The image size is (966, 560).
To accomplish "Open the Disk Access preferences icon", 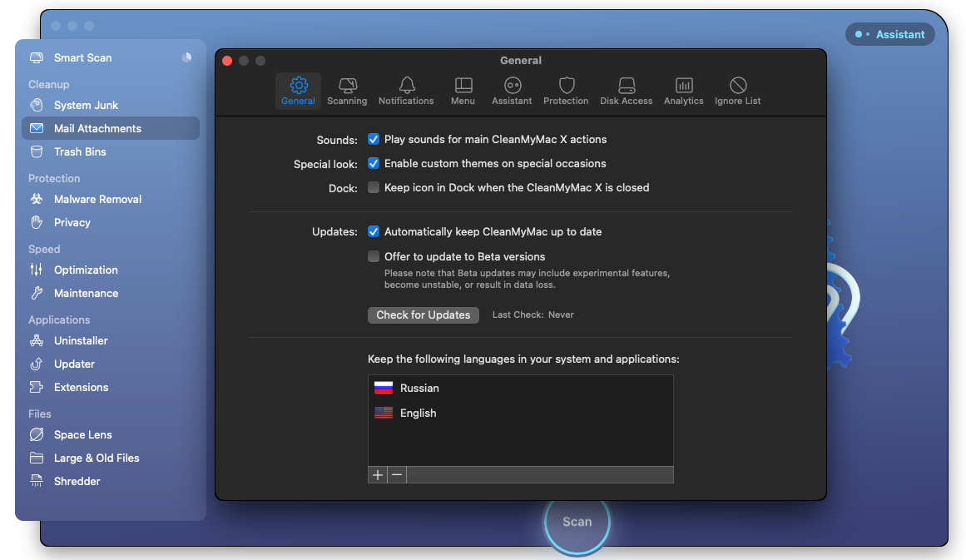I will tap(627, 86).
